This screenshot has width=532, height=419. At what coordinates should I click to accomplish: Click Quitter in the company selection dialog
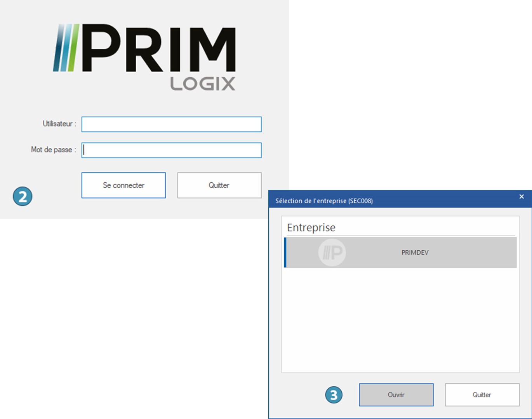point(482,395)
